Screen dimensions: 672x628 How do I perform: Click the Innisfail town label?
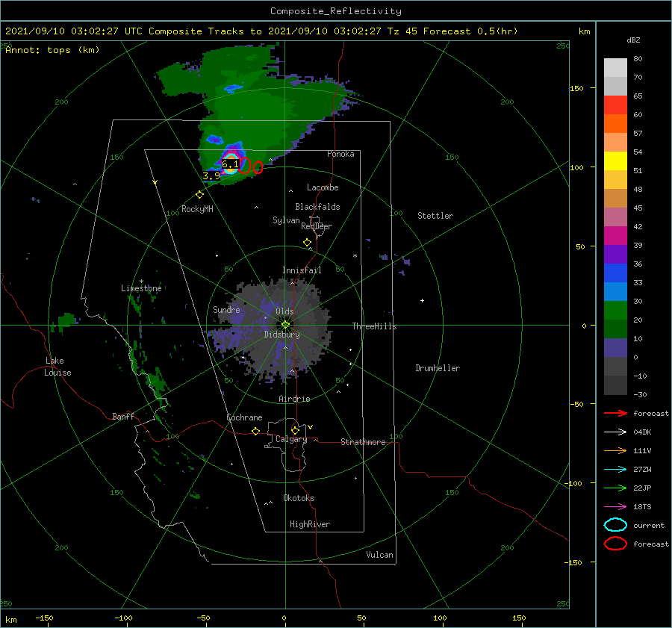pyautogui.click(x=302, y=270)
